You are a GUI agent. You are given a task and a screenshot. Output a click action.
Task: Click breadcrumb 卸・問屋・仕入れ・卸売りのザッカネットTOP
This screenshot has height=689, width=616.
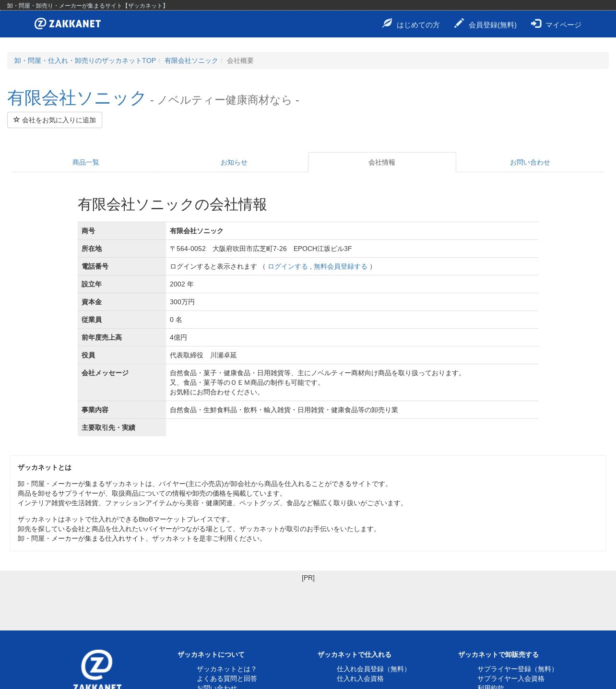click(x=85, y=60)
